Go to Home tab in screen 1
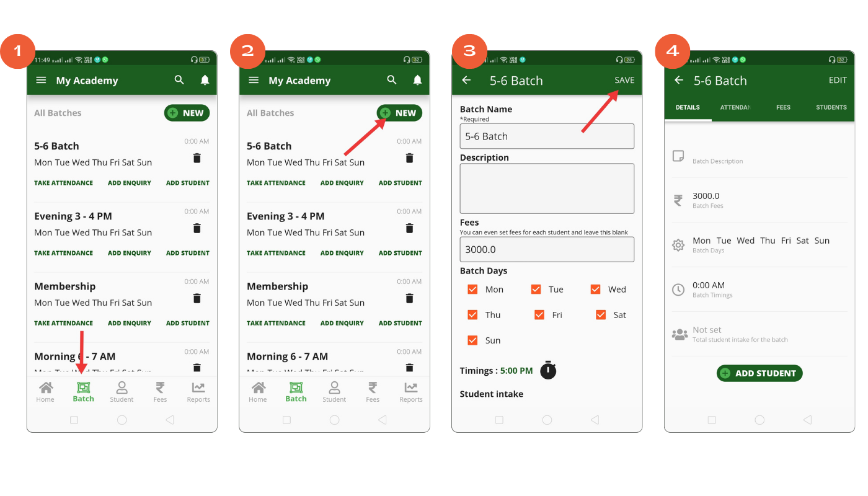868x496 pixels. tap(45, 392)
